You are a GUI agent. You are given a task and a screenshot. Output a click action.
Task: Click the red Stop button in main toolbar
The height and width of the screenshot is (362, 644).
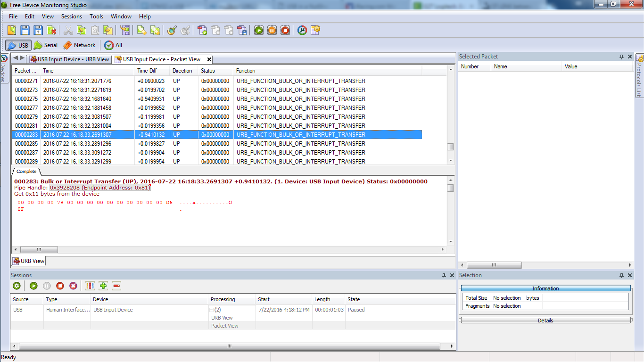(x=285, y=30)
